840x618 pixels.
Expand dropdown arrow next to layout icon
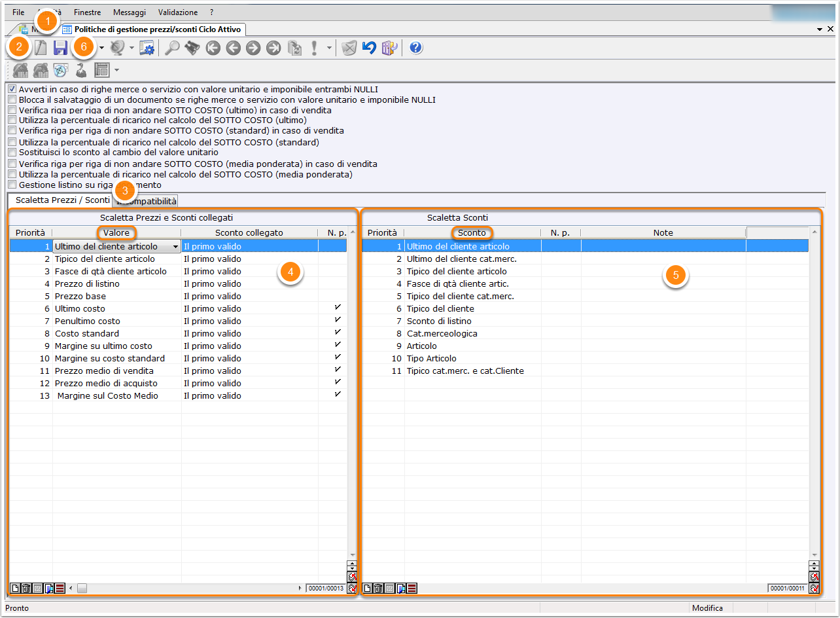[x=116, y=69]
